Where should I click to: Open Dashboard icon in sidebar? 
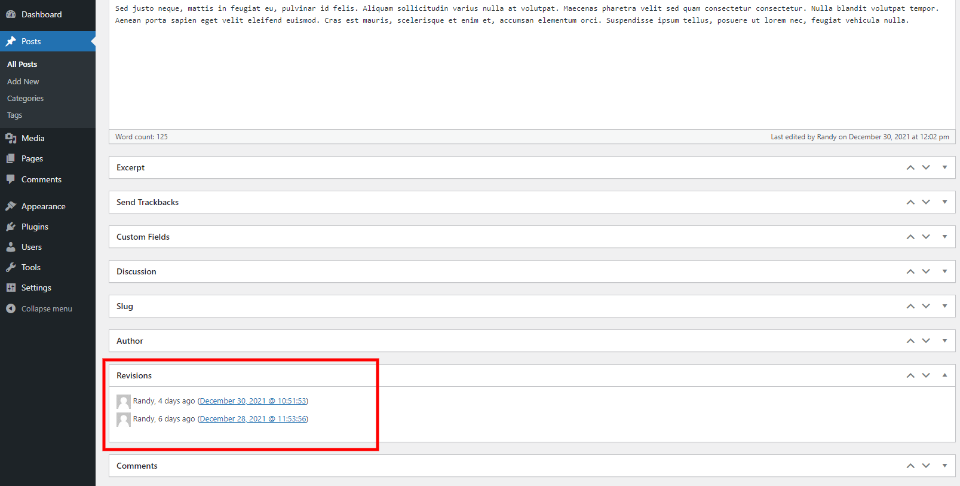(10, 14)
